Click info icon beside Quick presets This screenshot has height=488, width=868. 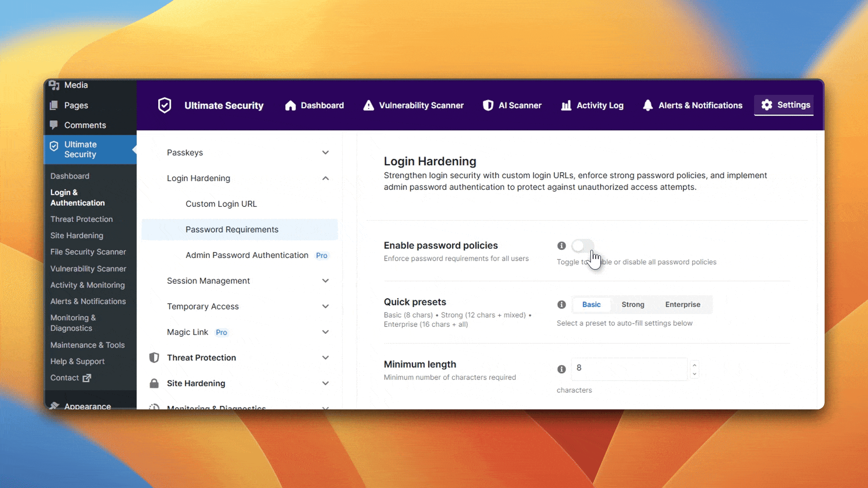pyautogui.click(x=561, y=305)
